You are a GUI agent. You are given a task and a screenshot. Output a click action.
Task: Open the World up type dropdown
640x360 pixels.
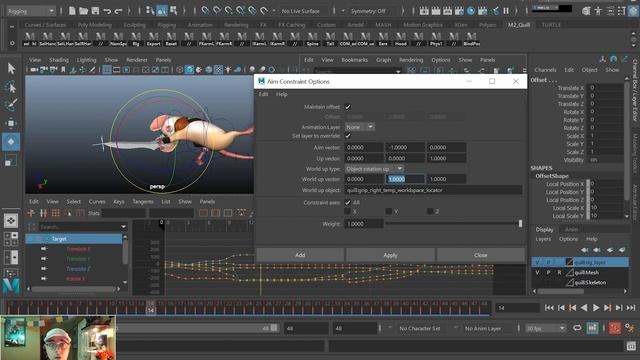(x=374, y=169)
